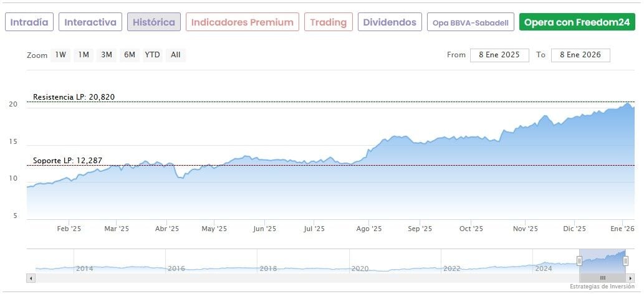This screenshot has width=644, height=294.
Task: Select the 1M zoom range
Action: 84,55
